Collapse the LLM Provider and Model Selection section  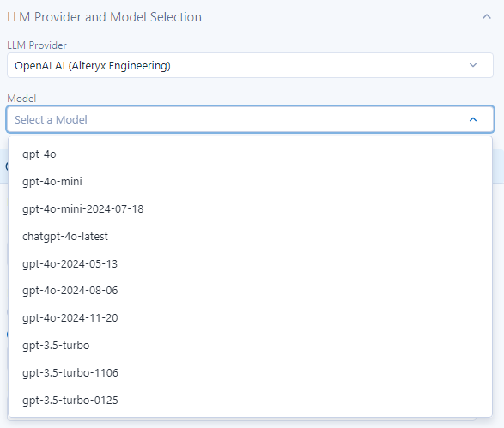tap(487, 16)
